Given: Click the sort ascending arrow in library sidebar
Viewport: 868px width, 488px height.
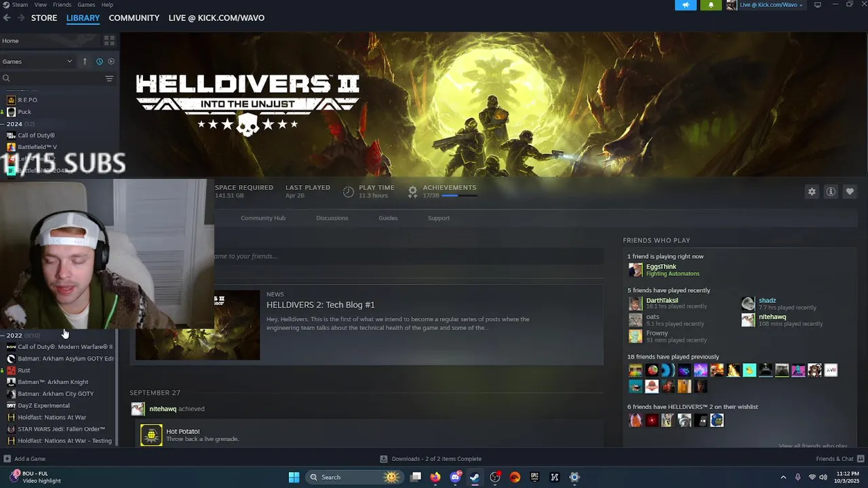Looking at the screenshot, I should [85, 62].
